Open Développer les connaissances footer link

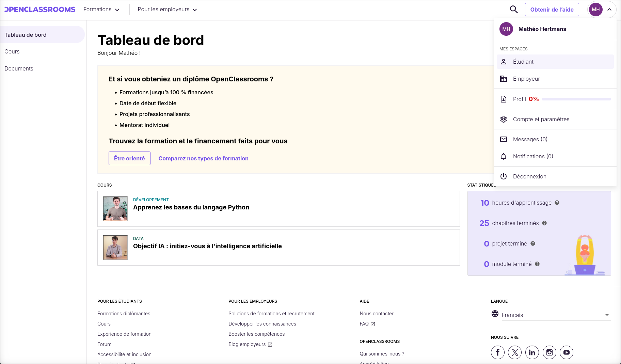pyautogui.click(x=262, y=324)
